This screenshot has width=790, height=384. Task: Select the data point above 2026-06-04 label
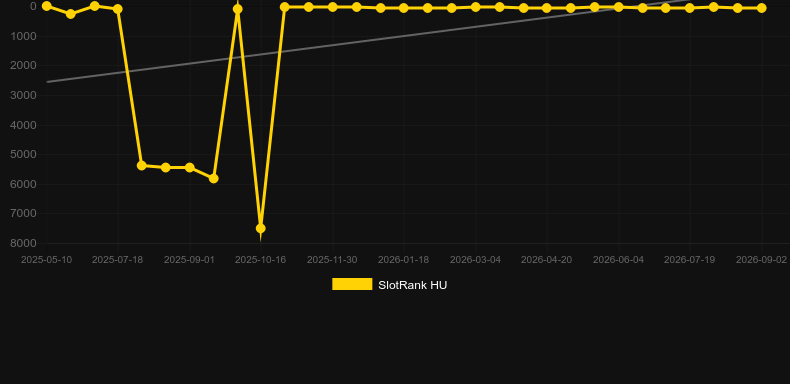[x=618, y=7]
